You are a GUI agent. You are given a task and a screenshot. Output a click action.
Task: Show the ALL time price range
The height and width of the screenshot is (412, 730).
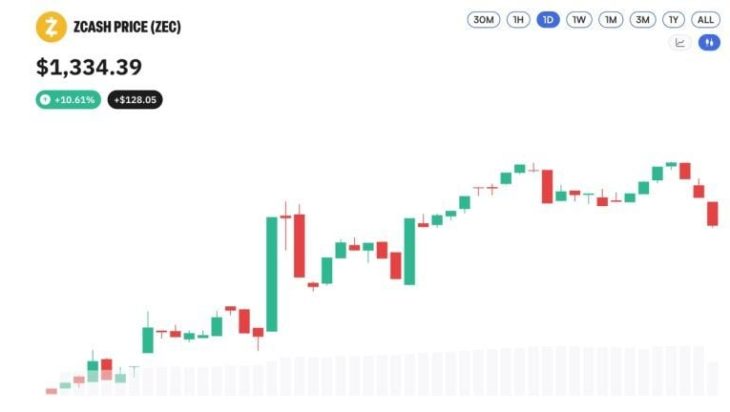705,20
